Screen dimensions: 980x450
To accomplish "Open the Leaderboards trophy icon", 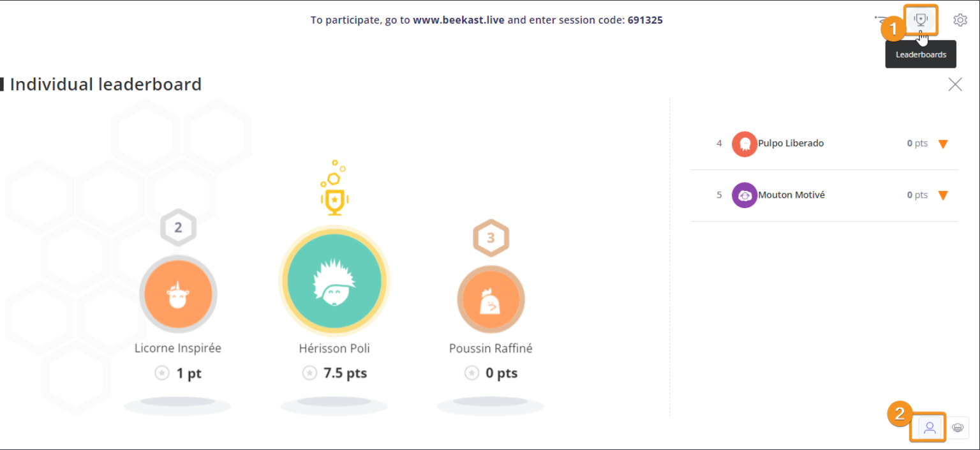I will (920, 20).
